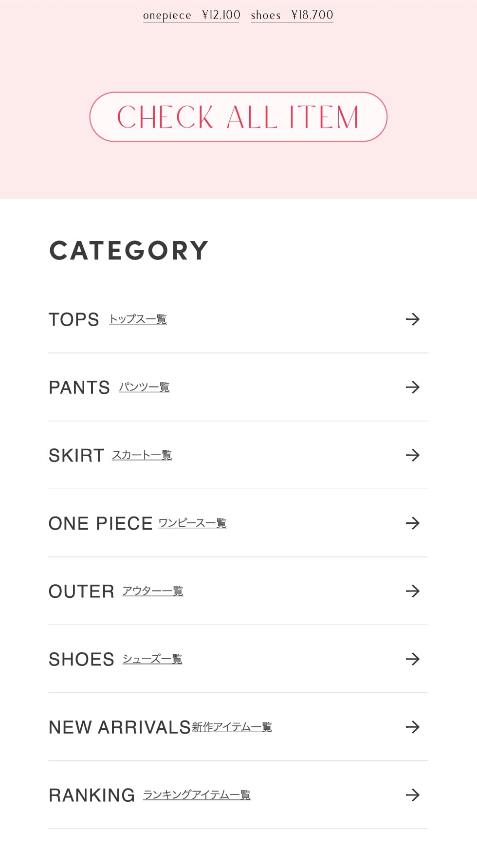Select the SHOES category label
This screenshot has height=868, width=477.
pyautogui.click(x=81, y=660)
